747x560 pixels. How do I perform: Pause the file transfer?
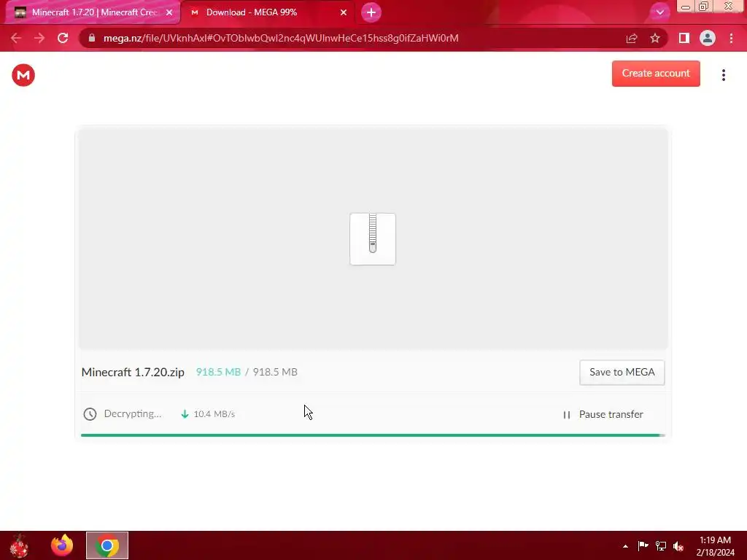pos(603,414)
